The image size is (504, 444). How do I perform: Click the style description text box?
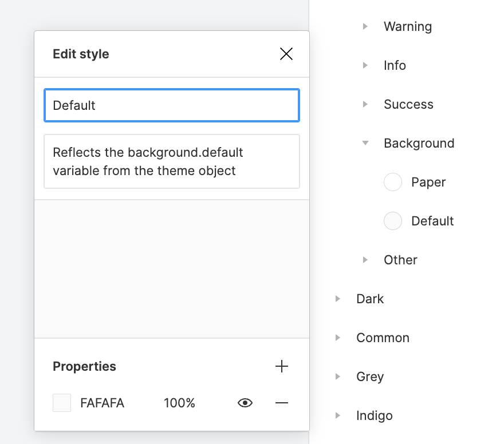pyautogui.click(x=171, y=161)
